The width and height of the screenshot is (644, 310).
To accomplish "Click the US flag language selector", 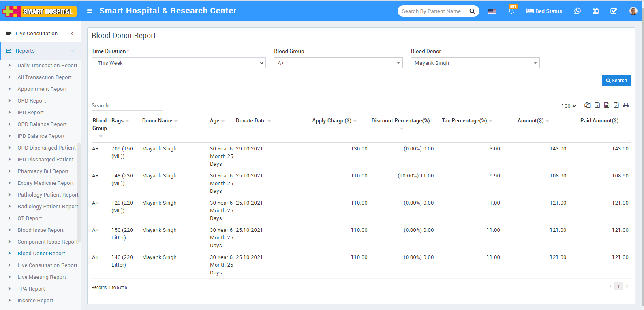I will (x=492, y=11).
